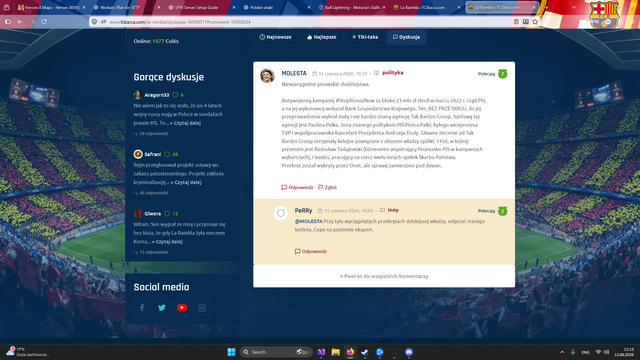This screenshot has width=640, height=360.
Task: Go back with the browser back arrow
Action: pyautogui.click(x=20, y=22)
